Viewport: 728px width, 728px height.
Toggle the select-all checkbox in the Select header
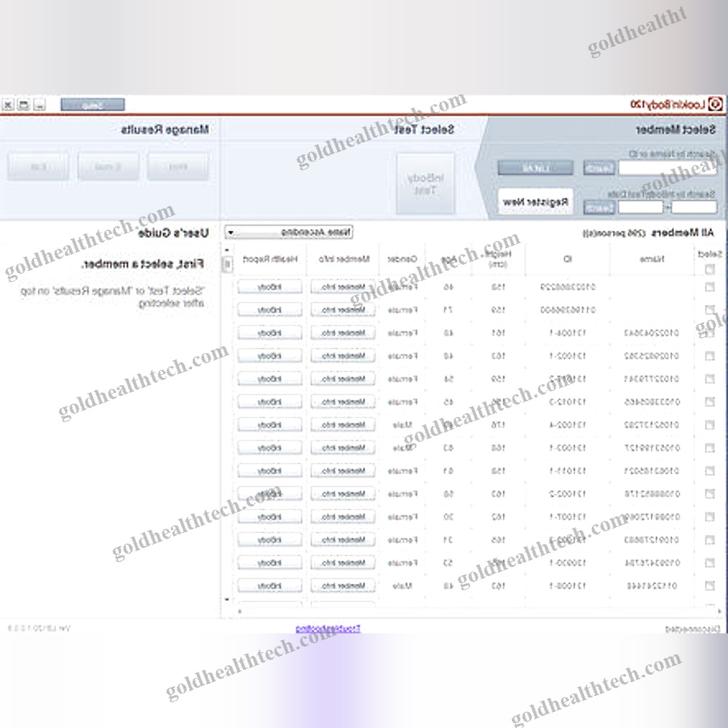click(709, 269)
